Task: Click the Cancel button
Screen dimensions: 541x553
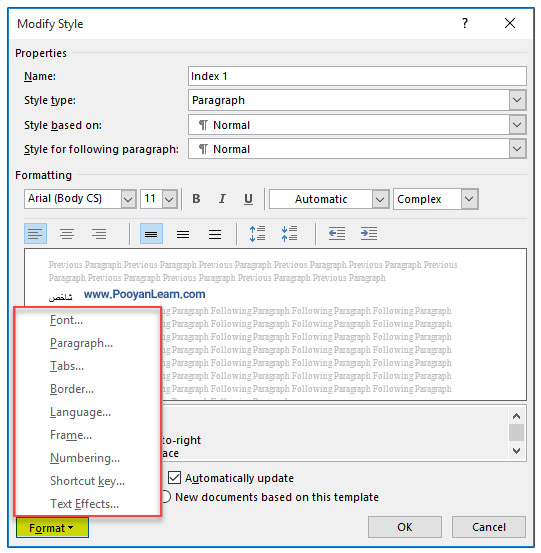Action: (x=489, y=527)
